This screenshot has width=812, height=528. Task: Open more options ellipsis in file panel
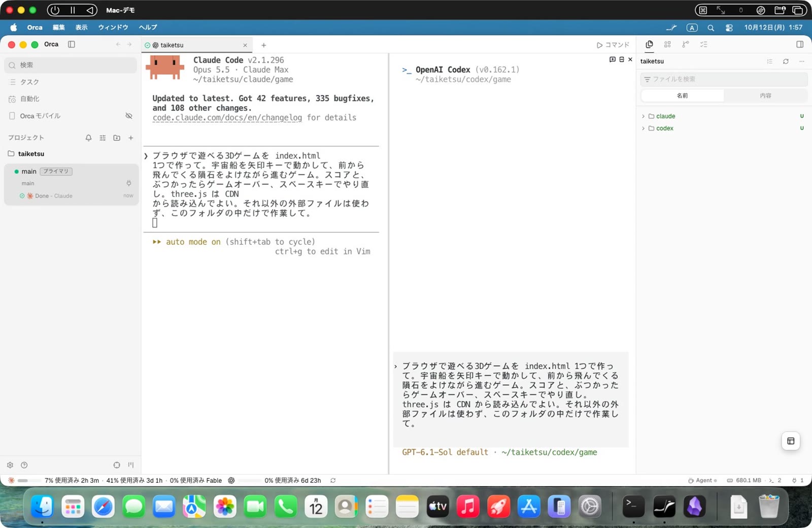(802, 61)
